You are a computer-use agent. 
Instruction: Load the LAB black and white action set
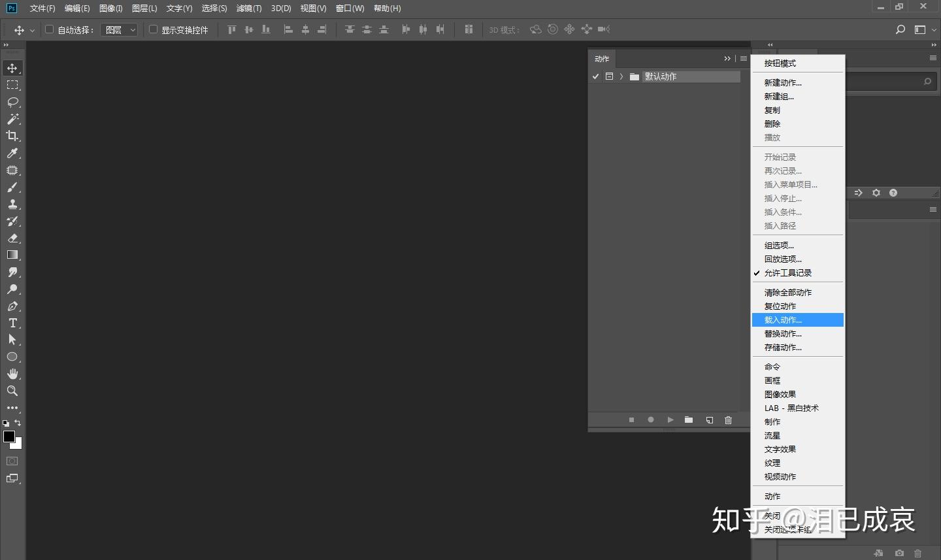797,408
